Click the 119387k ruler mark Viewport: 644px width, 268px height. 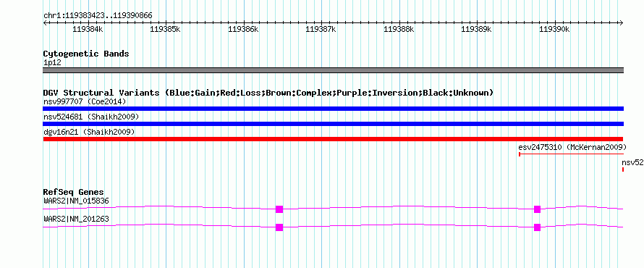click(x=321, y=29)
